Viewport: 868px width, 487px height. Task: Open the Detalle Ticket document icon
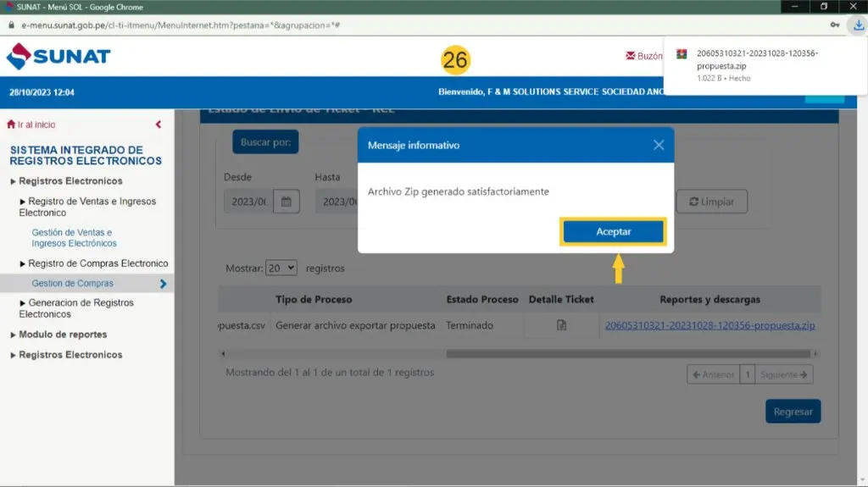(x=561, y=325)
